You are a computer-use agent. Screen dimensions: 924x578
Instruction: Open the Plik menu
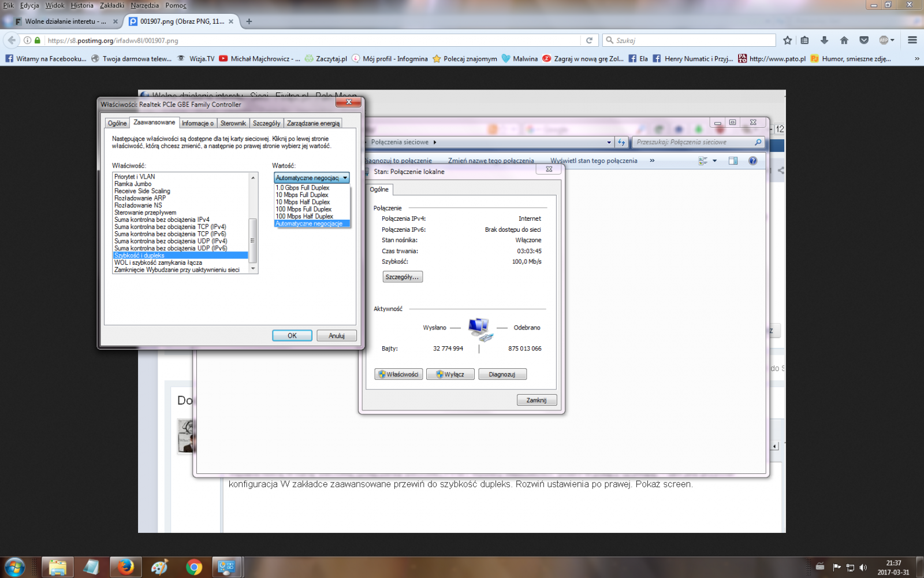(9, 5)
